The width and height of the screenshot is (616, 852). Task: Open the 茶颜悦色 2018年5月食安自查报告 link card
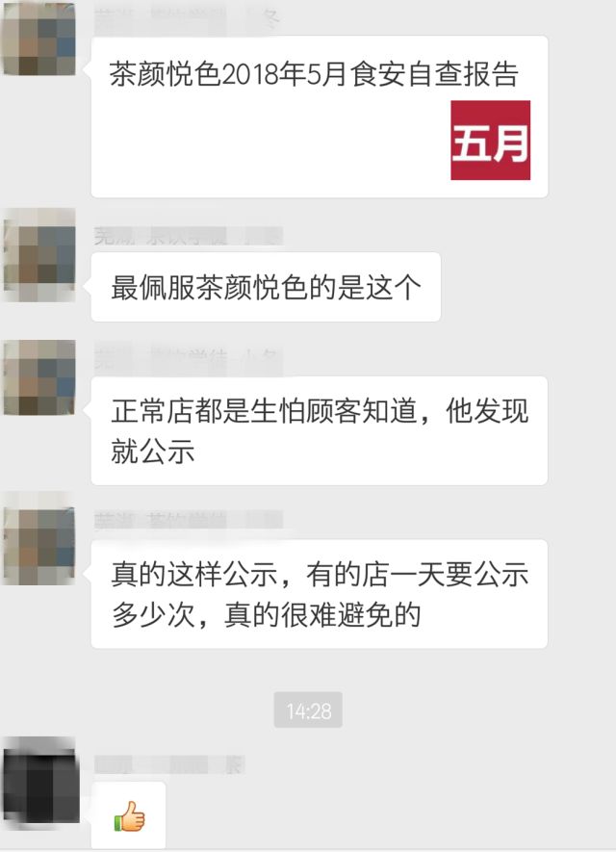pyautogui.click(x=320, y=116)
